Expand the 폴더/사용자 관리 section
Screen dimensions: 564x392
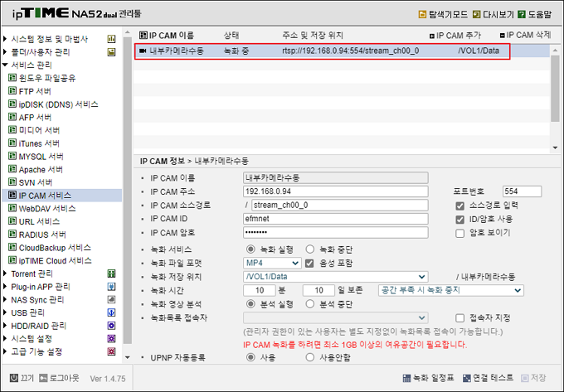[x=5, y=52]
